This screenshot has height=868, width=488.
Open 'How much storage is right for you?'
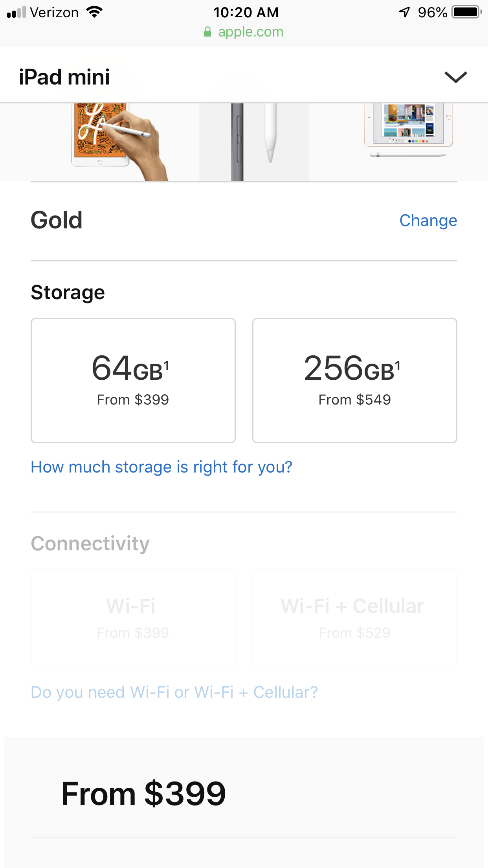point(161,467)
